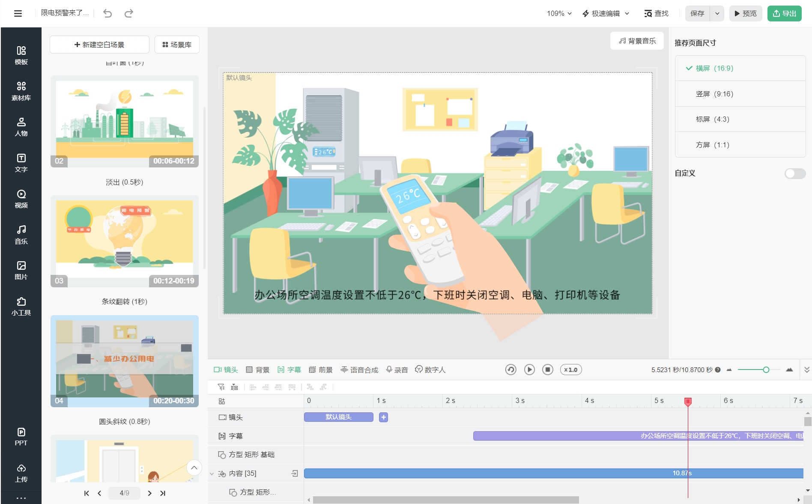
Task: Open the 文字 text panel
Action: click(21, 163)
